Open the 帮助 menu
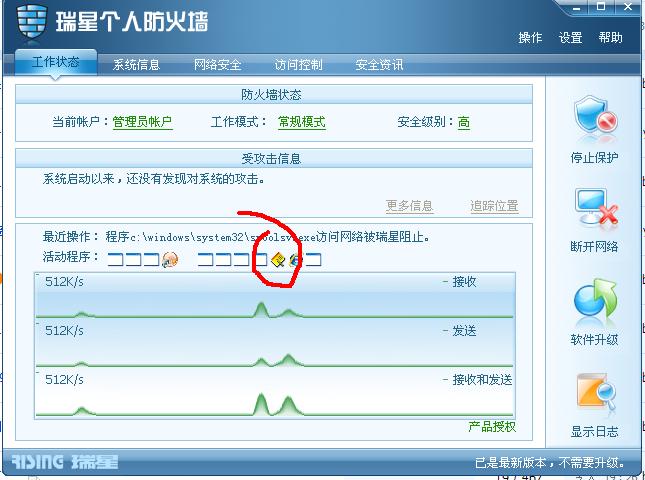The height and width of the screenshot is (480, 645). pos(610,37)
